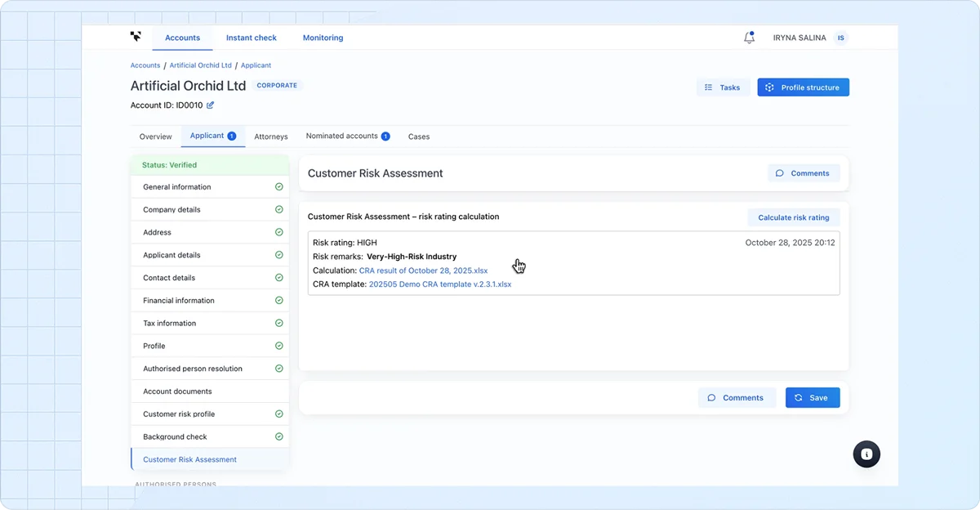Click the Accounts breadcrumb link
Viewport: 980px width, 510px height.
(145, 65)
